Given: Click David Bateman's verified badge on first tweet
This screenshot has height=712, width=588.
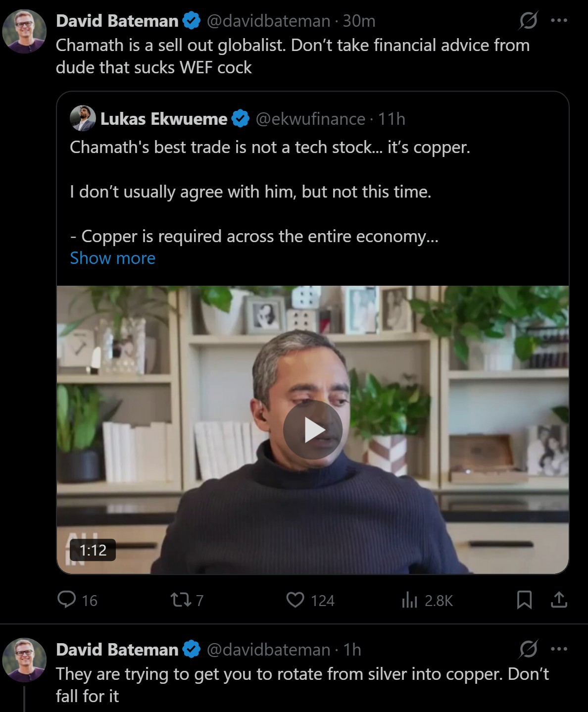Looking at the screenshot, I should pos(192,21).
